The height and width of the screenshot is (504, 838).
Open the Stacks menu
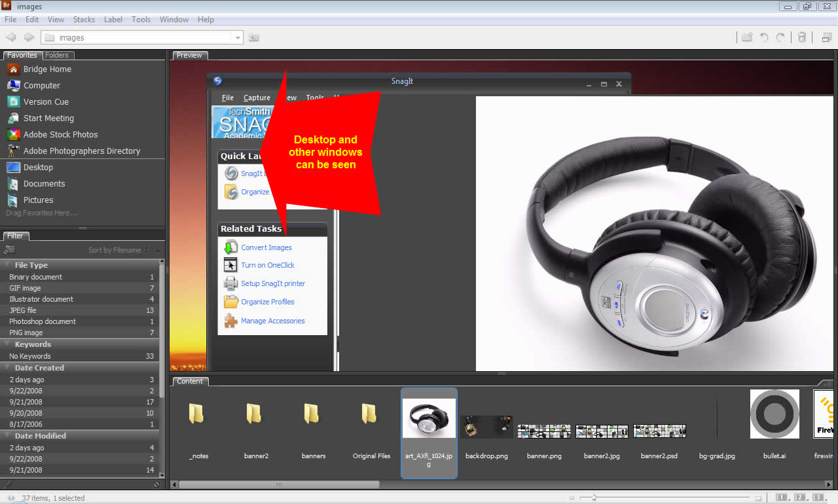click(84, 20)
